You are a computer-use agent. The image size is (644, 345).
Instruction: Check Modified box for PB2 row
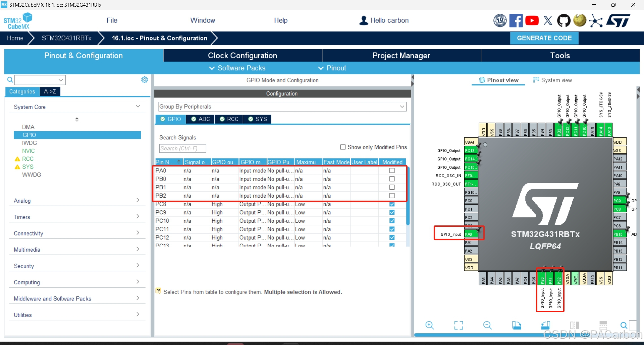[x=392, y=196]
